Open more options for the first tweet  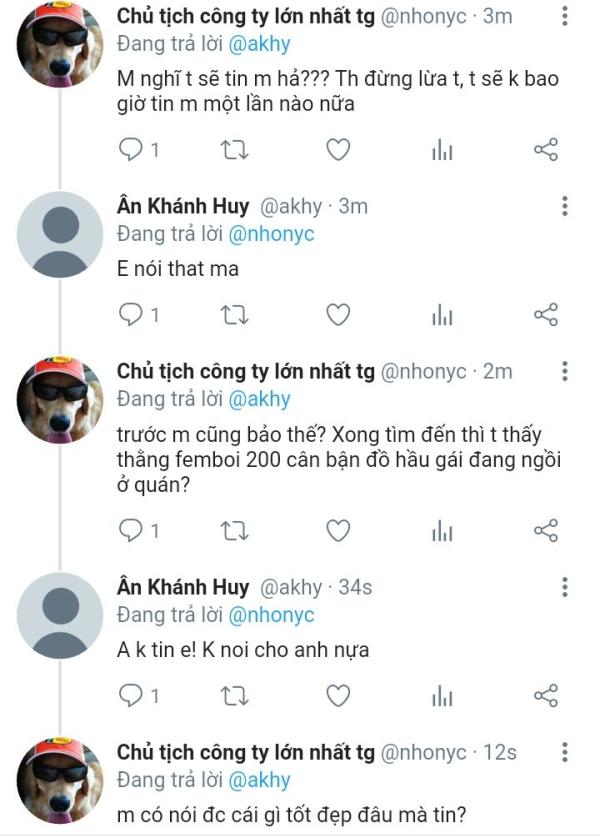click(x=565, y=17)
